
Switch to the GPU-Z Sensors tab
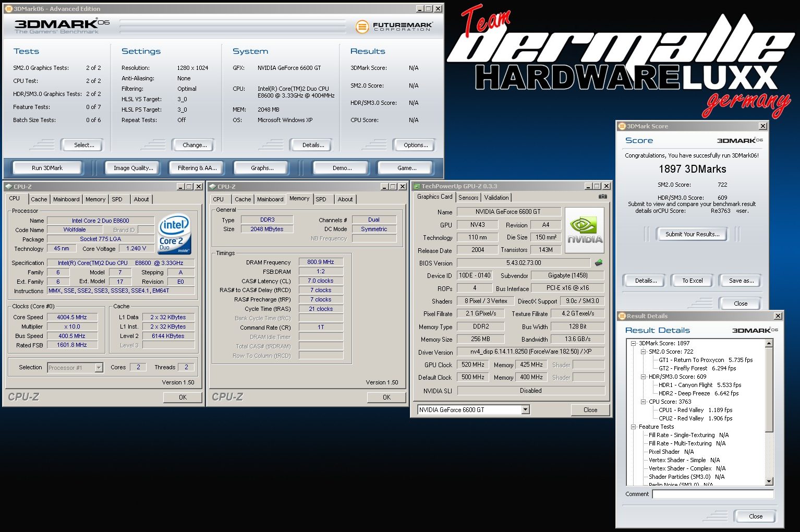coord(468,198)
